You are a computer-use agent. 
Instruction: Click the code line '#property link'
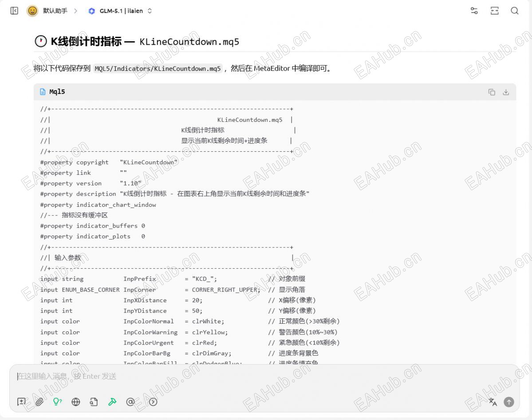pos(83,173)
